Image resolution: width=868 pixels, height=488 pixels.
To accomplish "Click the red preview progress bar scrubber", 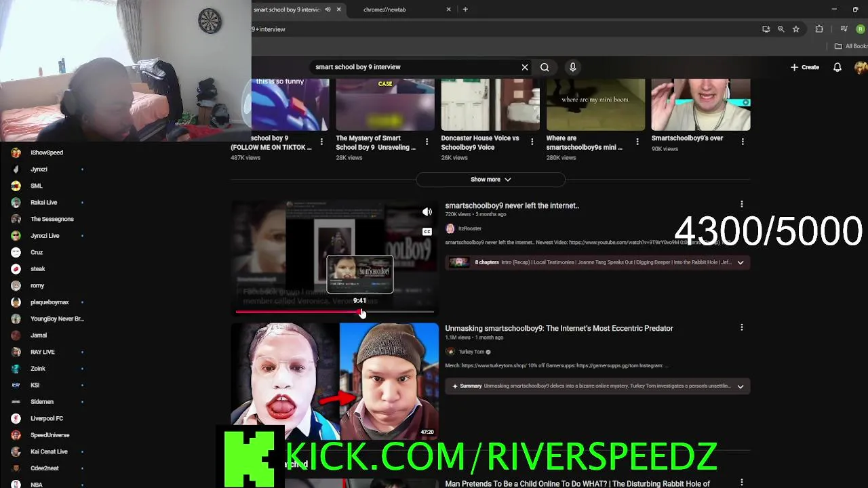I will point(360,312).
